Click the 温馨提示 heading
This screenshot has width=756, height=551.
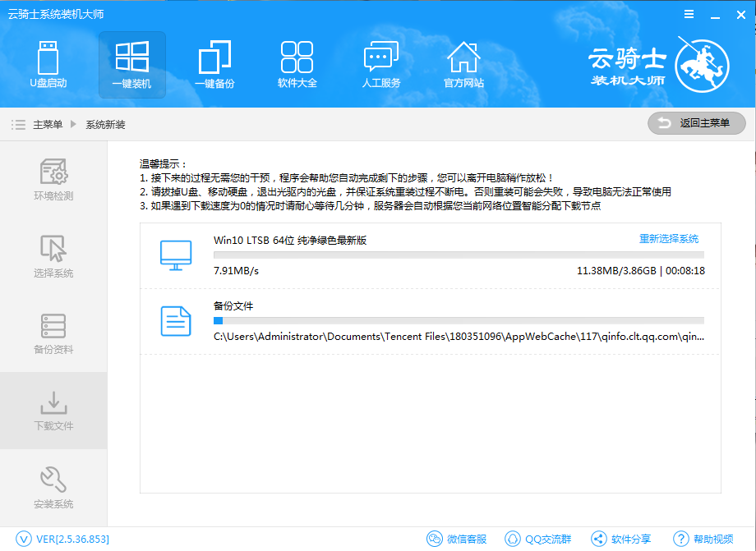pos(164,163)
